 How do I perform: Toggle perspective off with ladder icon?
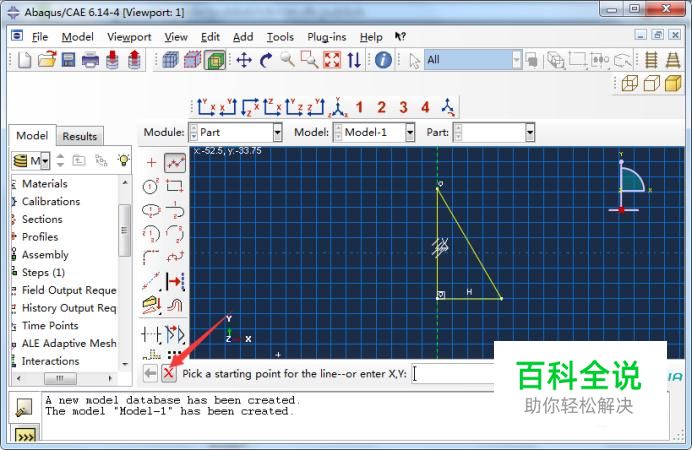click(x=651, y=60)
